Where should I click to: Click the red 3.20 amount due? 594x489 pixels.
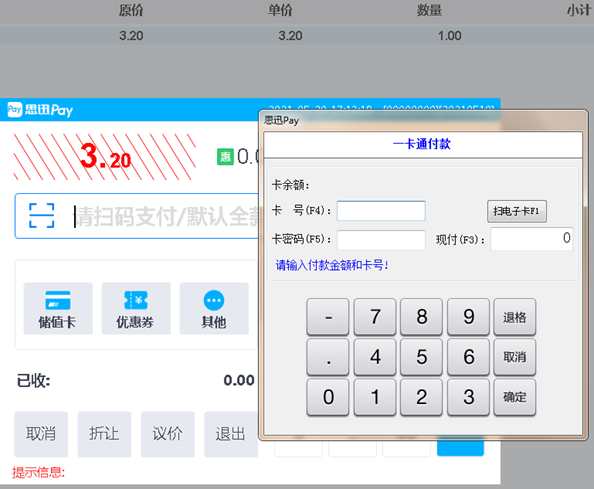(x=106, y=157)
